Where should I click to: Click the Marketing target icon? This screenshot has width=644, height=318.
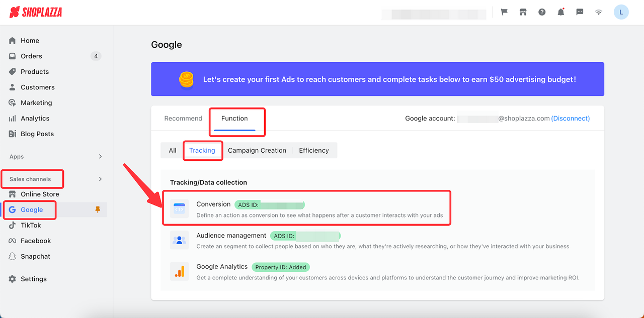[13, 103]
